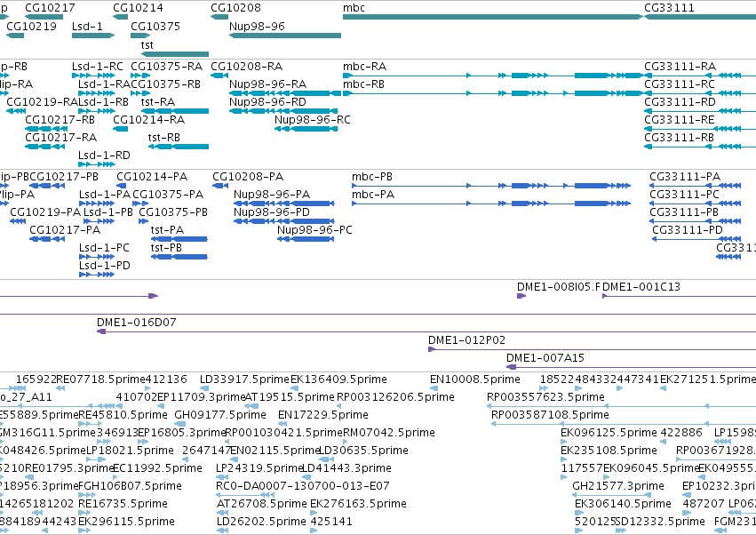Click the Lsd-1-PC protein label
This screenshot has height=535, width=756.
pyautogui.click(x=104, y=248)
